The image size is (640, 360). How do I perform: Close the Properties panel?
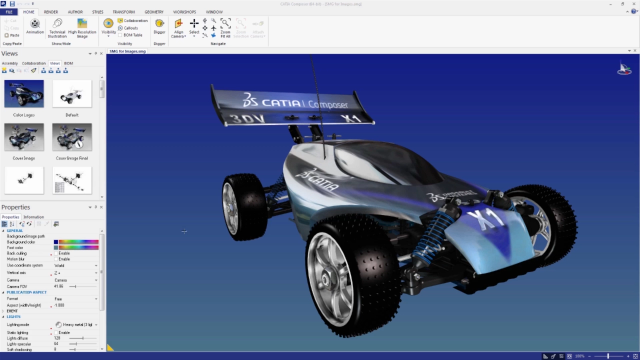101,207
